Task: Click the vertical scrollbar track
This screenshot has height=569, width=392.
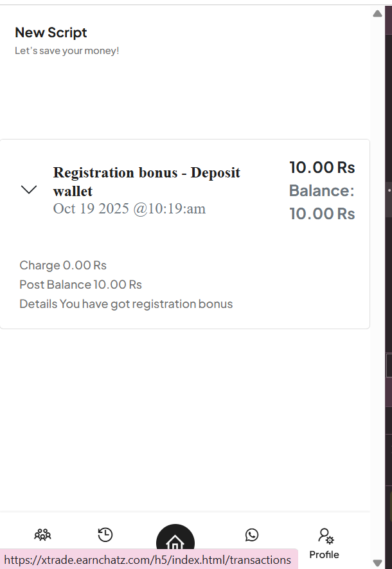Action: [x=377, y=289]
